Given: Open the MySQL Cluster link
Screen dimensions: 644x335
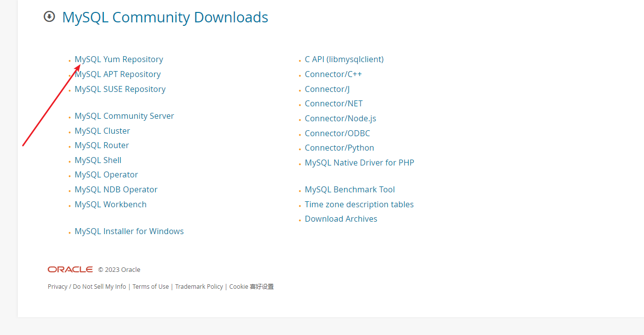Looking at the screenshot, I should [x=102, y=131].
